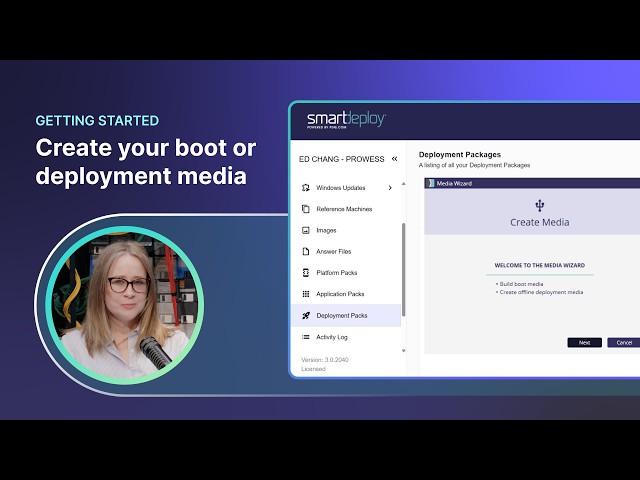Click the Activity Log list icon
The width and height of the screenshot is (640, 480).
pos(305,337)
